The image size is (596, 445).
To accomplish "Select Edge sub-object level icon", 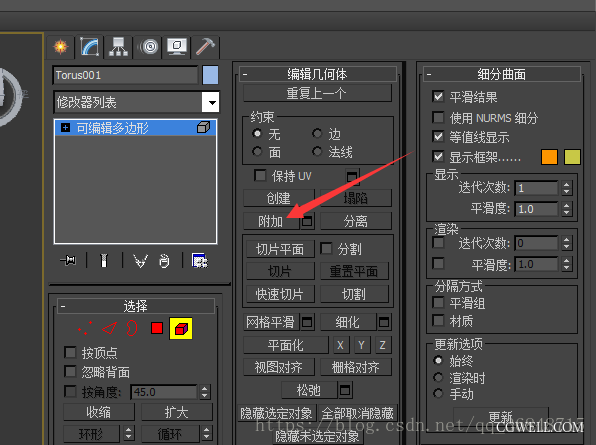I will click(109, 328).
